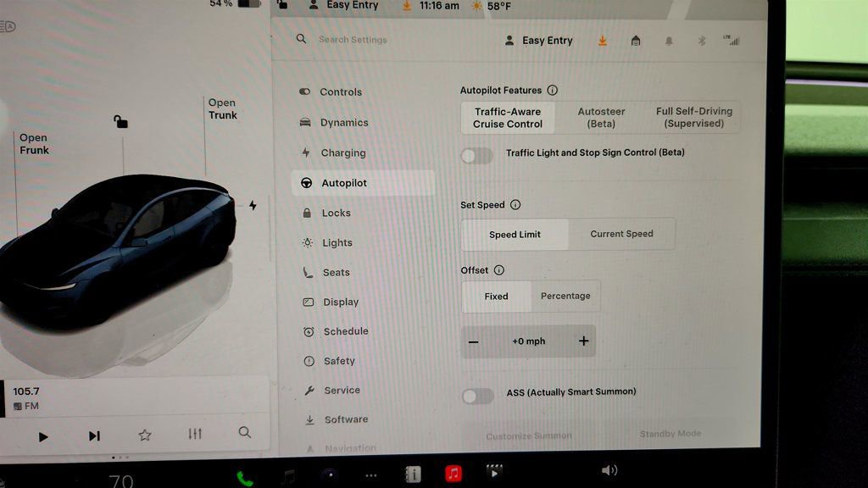Skip to next radio station
The image size is (868, 488).
pos(94,436)
